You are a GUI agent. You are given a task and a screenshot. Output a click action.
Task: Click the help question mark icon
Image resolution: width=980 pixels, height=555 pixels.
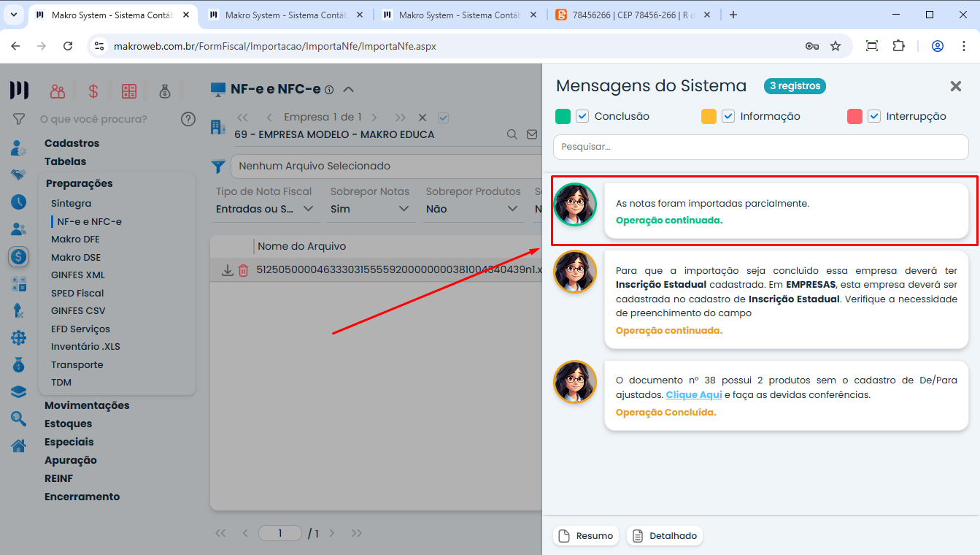(188, 119)
